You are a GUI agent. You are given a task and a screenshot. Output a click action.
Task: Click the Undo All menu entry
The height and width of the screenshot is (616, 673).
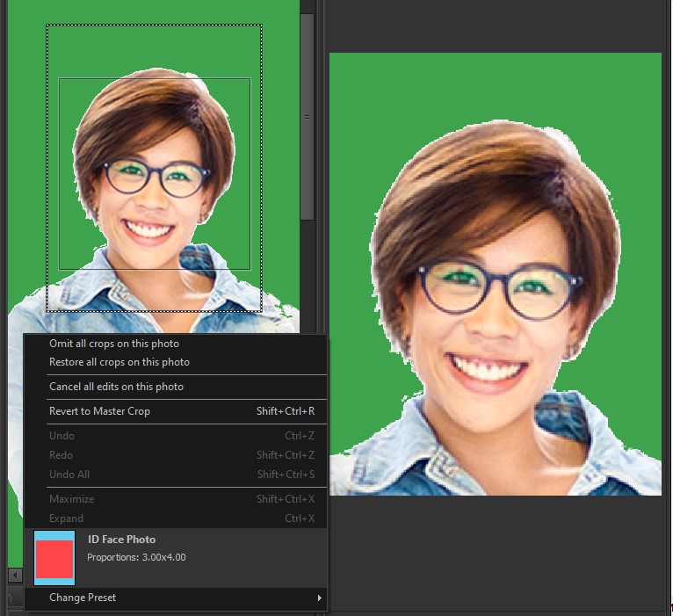pyautogui.click(x=69, y=475)
